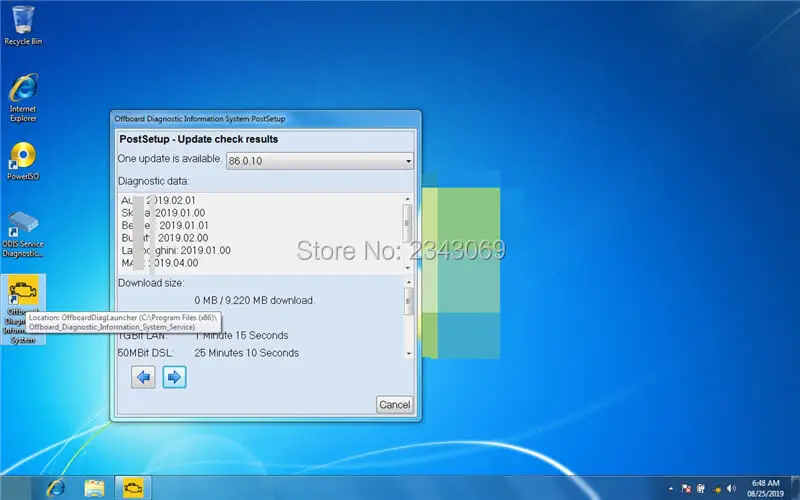Click the Download size scroll down arrow
This screenshot has width=800, height=500.
[408, 354]
